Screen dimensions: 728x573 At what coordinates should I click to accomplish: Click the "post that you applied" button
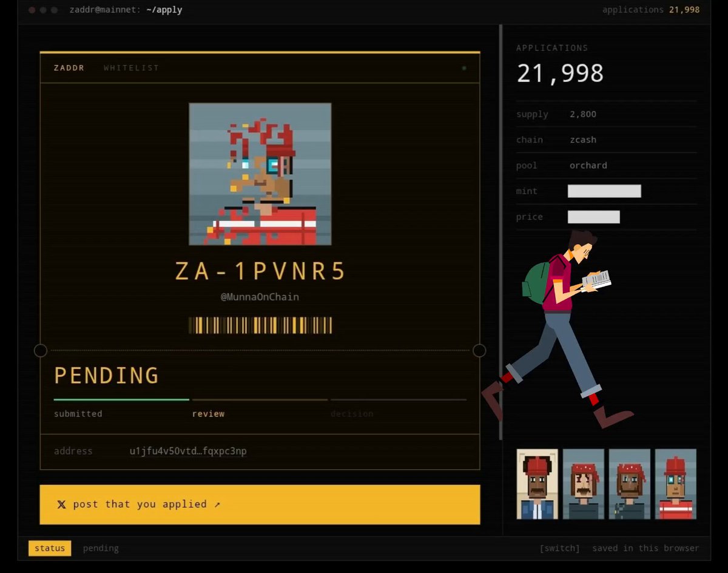(x=260, y=504)
